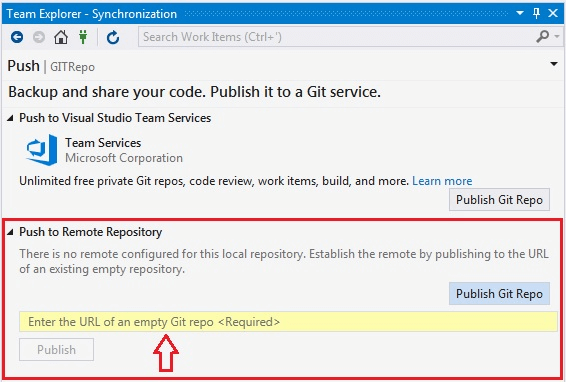
Task: Click the green Manage Connections plug icon
Action: [83, 37]
